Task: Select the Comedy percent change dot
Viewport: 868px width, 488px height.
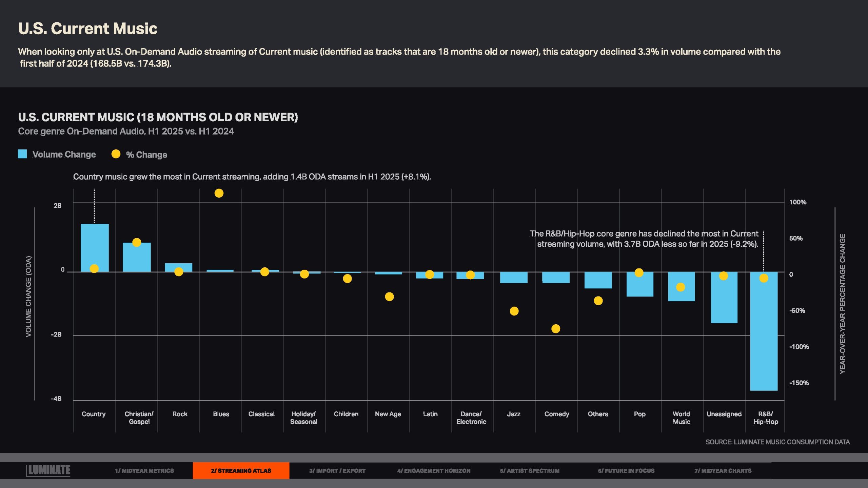Action: [556, 329]
